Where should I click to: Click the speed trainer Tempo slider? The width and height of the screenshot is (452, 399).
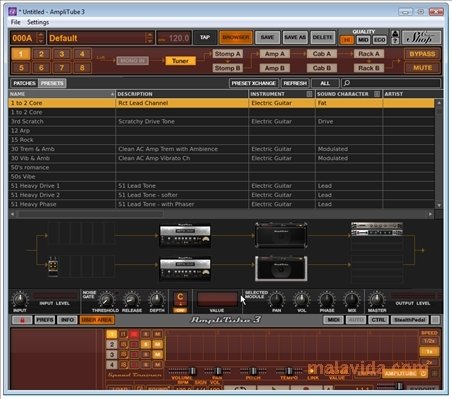point(289,371)
